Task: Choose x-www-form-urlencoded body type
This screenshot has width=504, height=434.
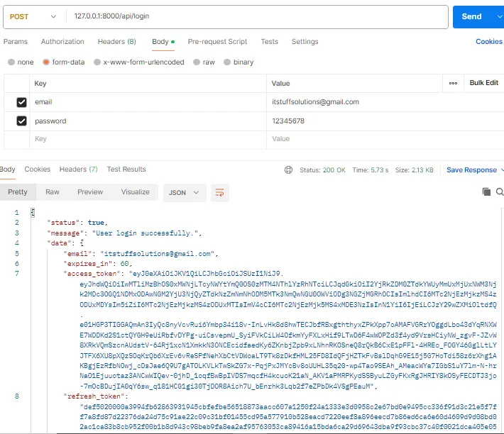Action: click(97, 62)
